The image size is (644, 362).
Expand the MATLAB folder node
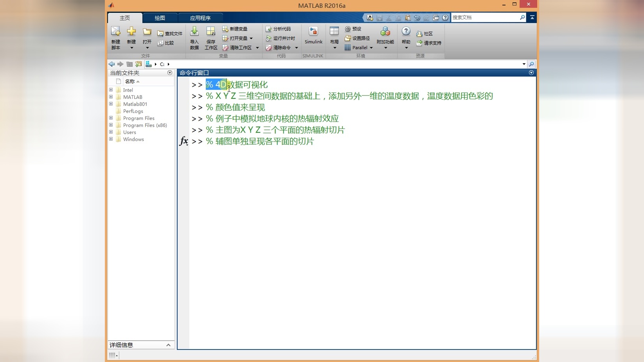click(x=111, y=97)
